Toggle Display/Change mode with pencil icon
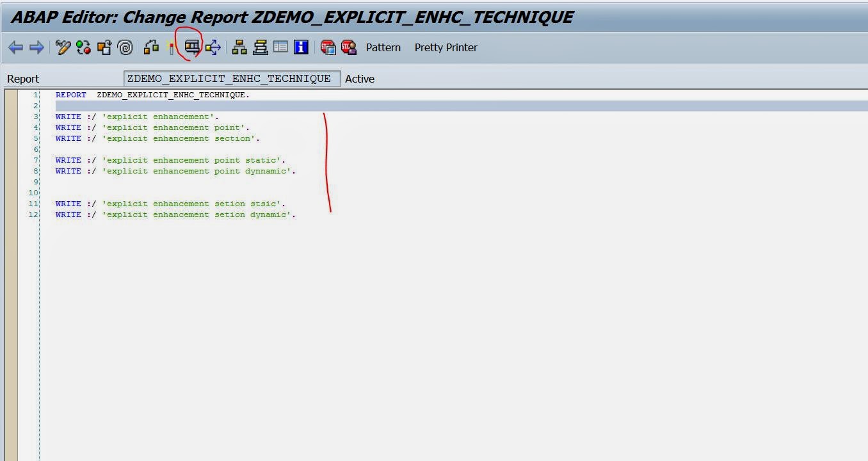Image resolution: width=868 pixels, height=461 pixels. pos(62,47)
